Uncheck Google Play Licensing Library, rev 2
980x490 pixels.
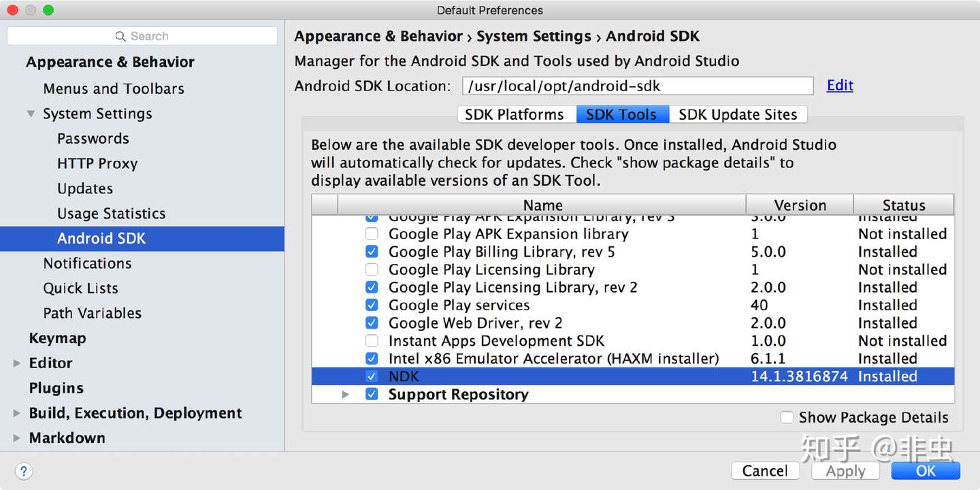(x=372, y=287)
